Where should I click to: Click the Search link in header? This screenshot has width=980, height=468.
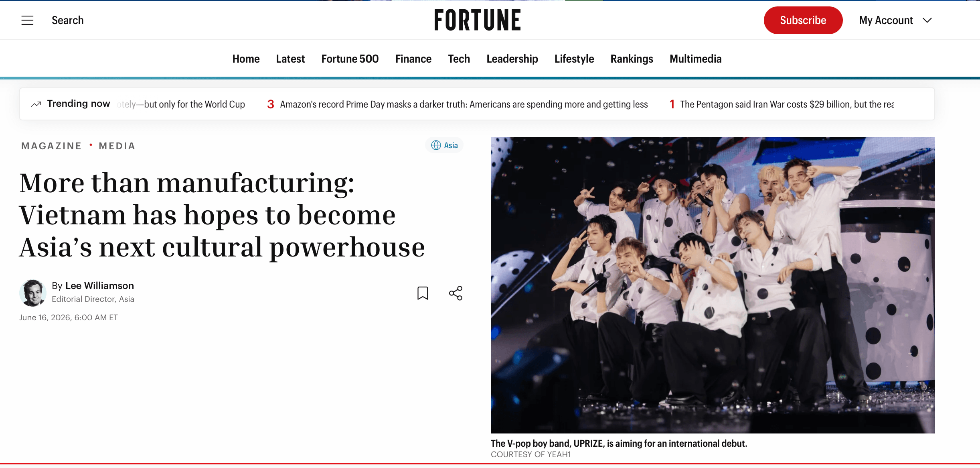tap(67, 20)
